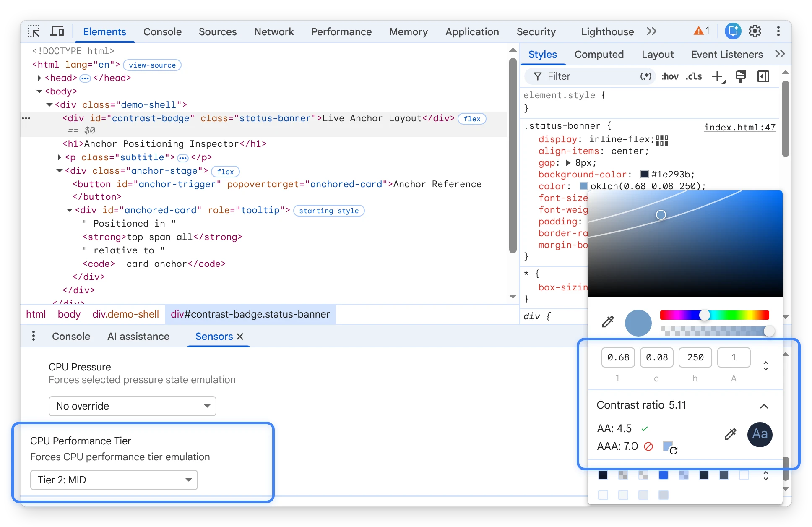812x527 pixels.
Task: Toggle the device toolbar icon
Action: point(57,31)
